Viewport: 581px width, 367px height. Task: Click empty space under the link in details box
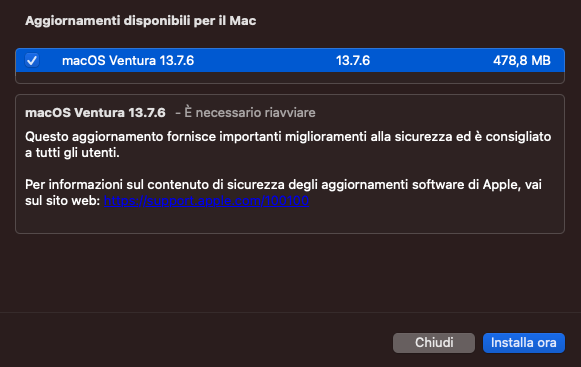click(290, 221)
